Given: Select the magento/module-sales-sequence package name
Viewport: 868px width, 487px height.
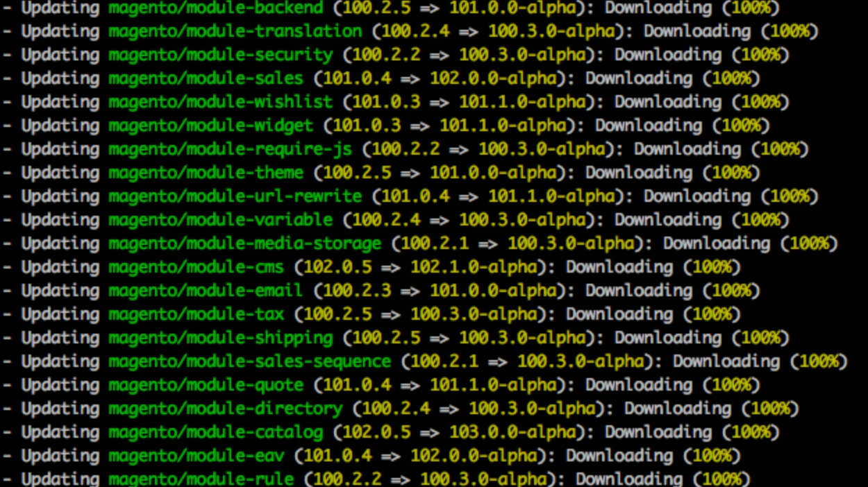Looking at the screenshot, I should tap(250, 362).
